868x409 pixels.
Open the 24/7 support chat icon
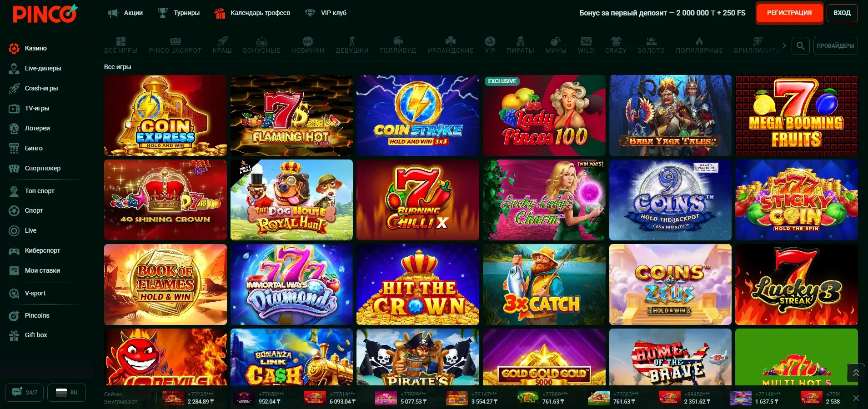pyautogui.click(x=17, y=392)
